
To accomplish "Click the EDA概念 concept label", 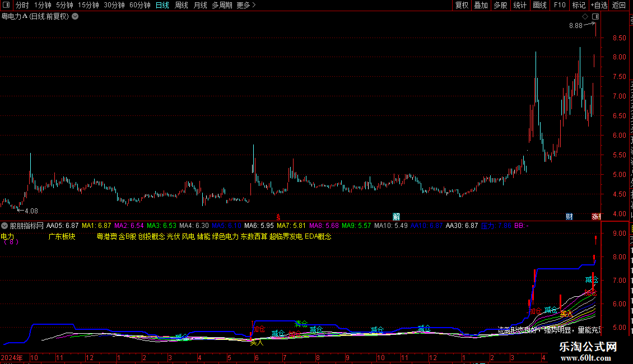I will point(318,236).
